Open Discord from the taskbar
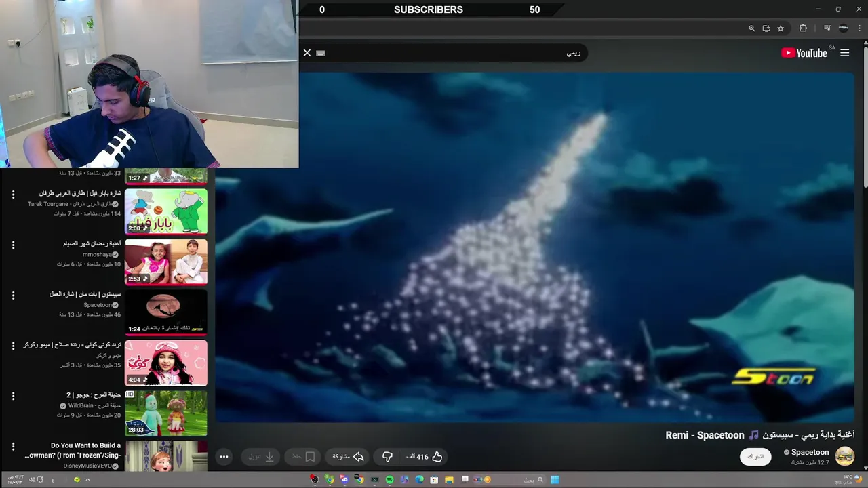Screen dimensions: 868x488 coord(344,480)
